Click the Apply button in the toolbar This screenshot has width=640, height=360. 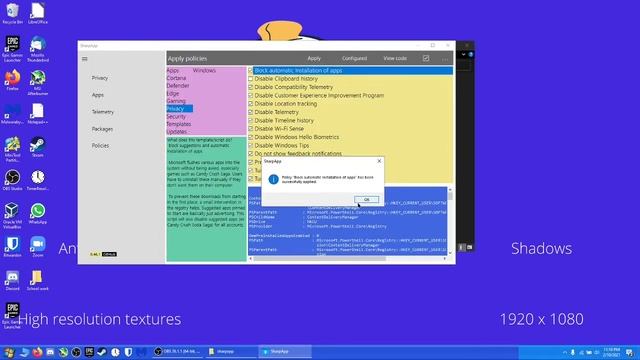[x=314, y=58]
